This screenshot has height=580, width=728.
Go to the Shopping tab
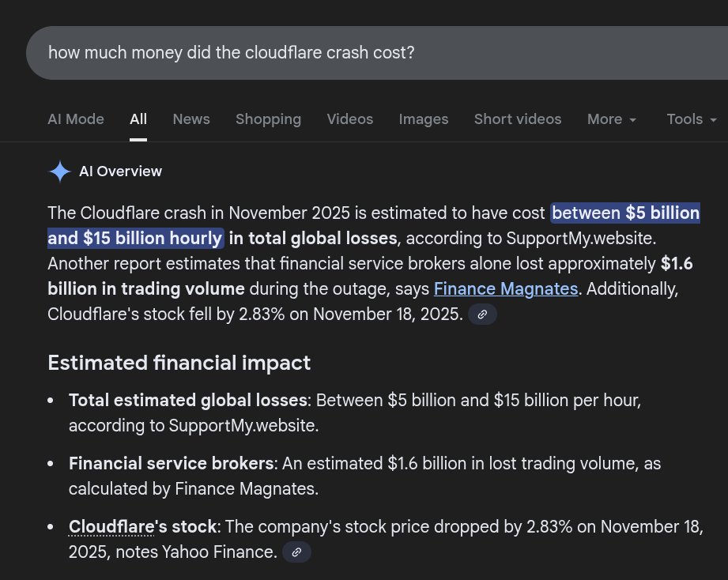coord(269,119)
